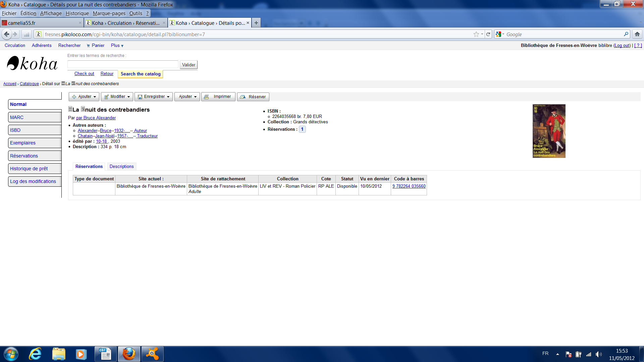This screenshot has width=644, height=362.
Task: Click the Home icon in Firefox toolbar
Action: (637, 34)
